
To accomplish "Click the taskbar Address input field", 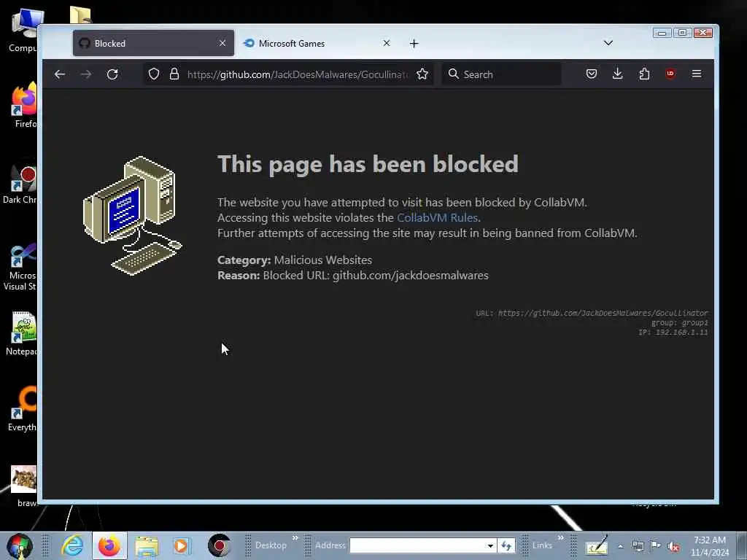I will pyautogui.click(x=417, y=545).
